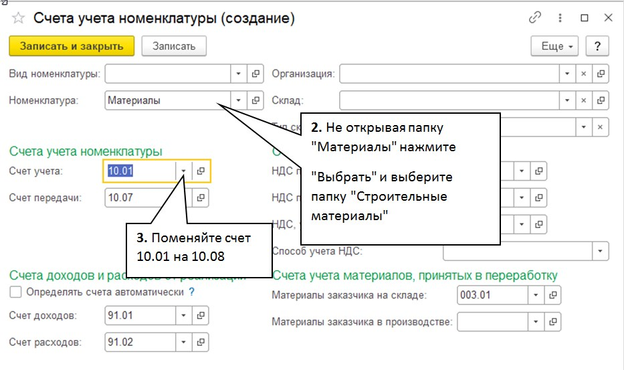Open Вид номенклатуры item with open icon
Image resolution: width=624 pixels, height=370 pixels.
(255, 74)
